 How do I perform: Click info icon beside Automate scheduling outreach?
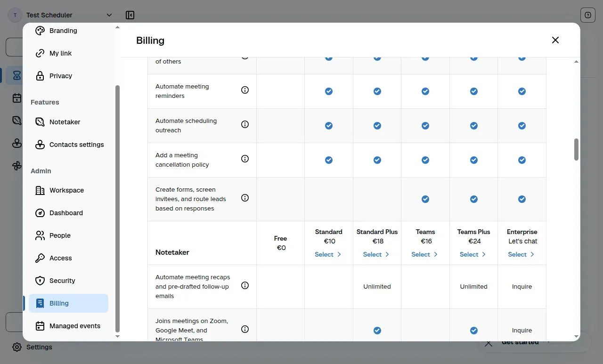point(245,124)
